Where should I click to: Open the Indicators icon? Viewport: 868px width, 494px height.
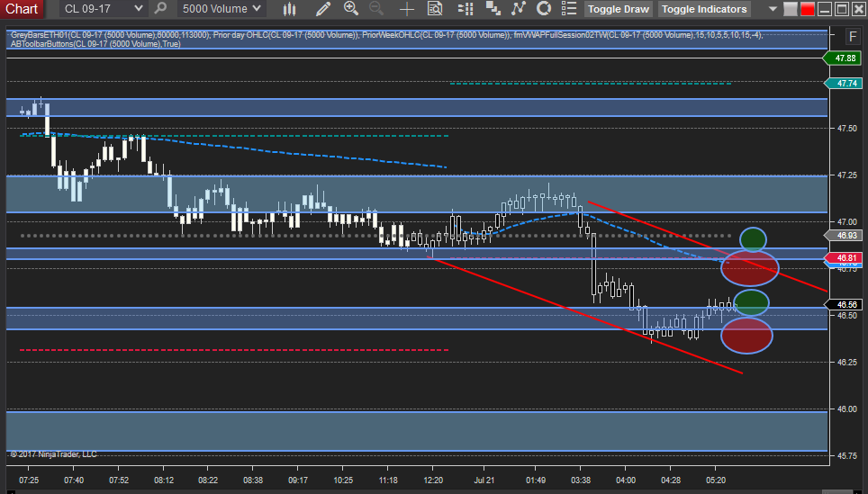[x=519, y=9]
